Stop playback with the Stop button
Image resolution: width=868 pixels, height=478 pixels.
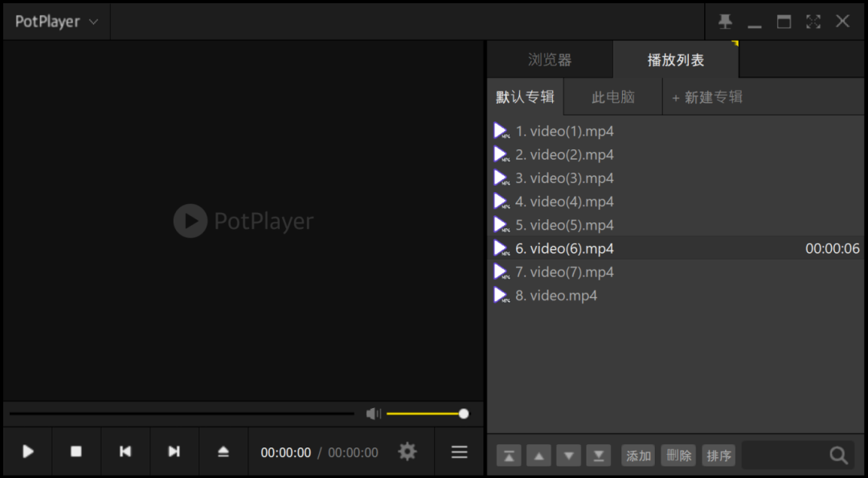pos(76,451)
